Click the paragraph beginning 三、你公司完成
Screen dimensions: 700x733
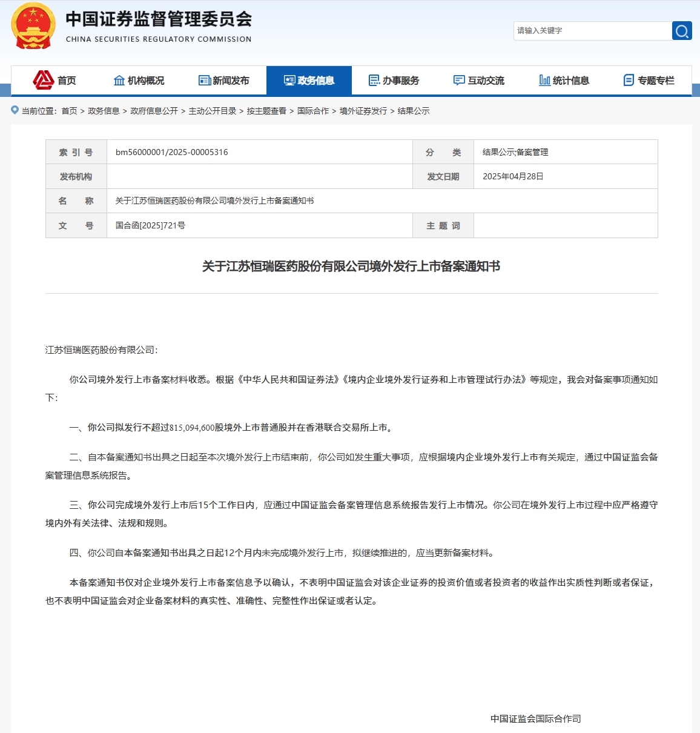[x=351, y=514]
